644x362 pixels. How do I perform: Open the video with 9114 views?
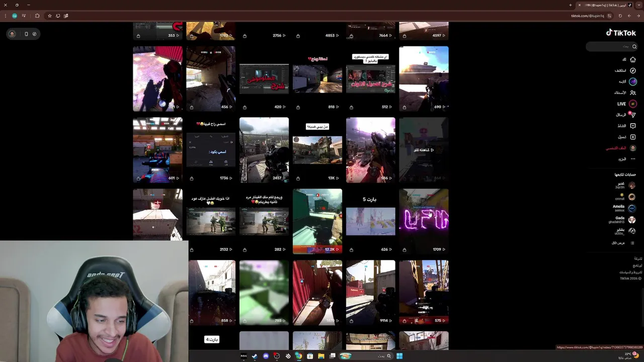(x=371, y=293)
